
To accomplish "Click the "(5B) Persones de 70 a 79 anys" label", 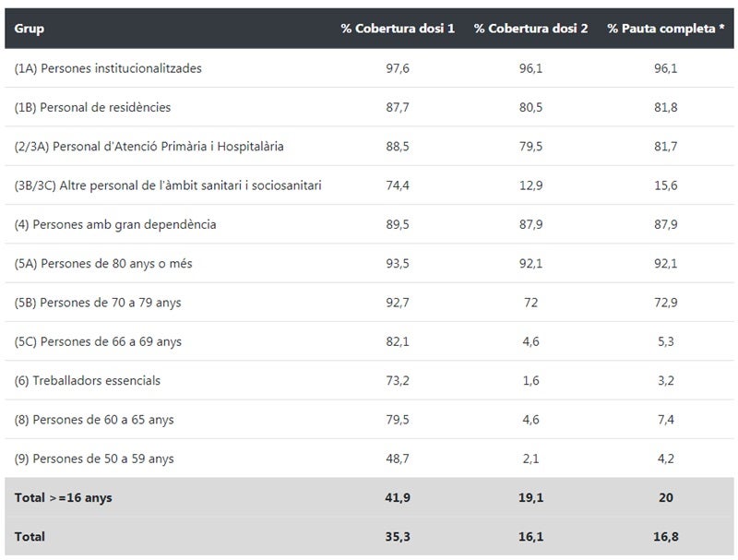I will (98, 303).
